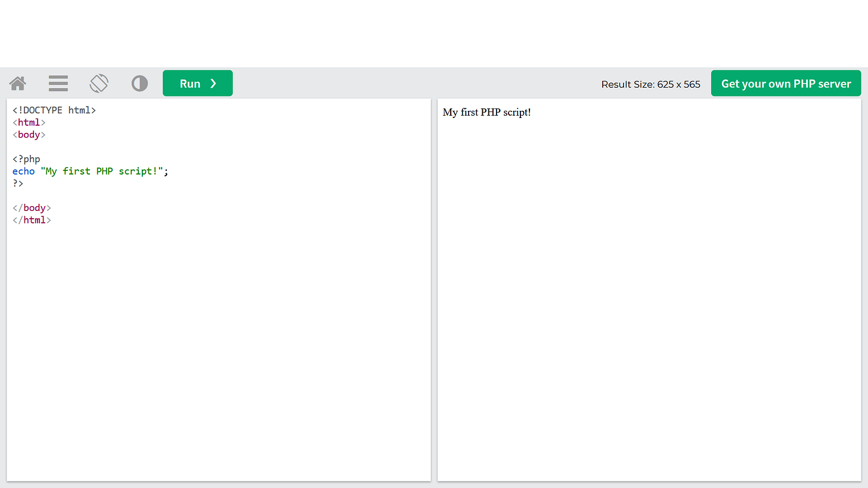The width and height of the screenshot is (868, 488).
Task: Click the Result Size 625 x 565 text
Action: click(x=651, y=84)
